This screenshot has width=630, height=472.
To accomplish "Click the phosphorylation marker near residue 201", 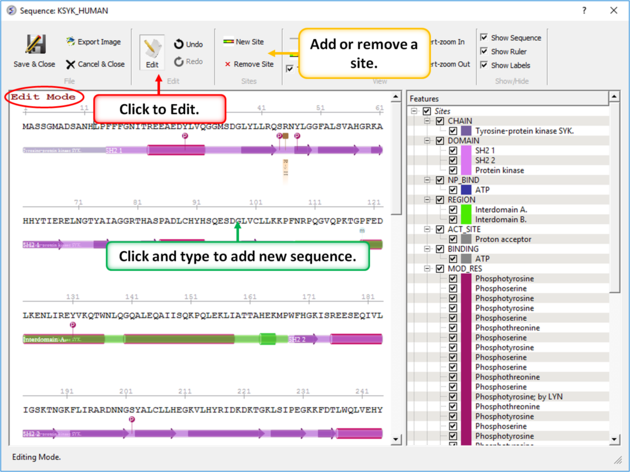I will 132,419.
